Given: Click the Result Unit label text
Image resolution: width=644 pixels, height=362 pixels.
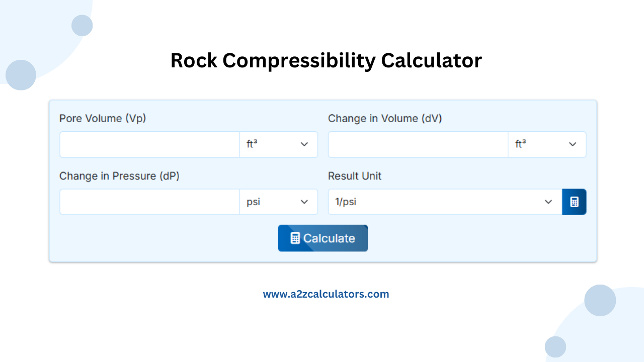Looking at the screenshot, I should pos(355,176).
